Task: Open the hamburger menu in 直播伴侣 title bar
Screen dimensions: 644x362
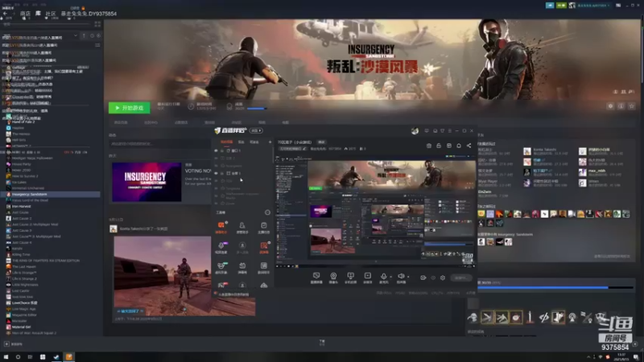Action: click(450, 131)
